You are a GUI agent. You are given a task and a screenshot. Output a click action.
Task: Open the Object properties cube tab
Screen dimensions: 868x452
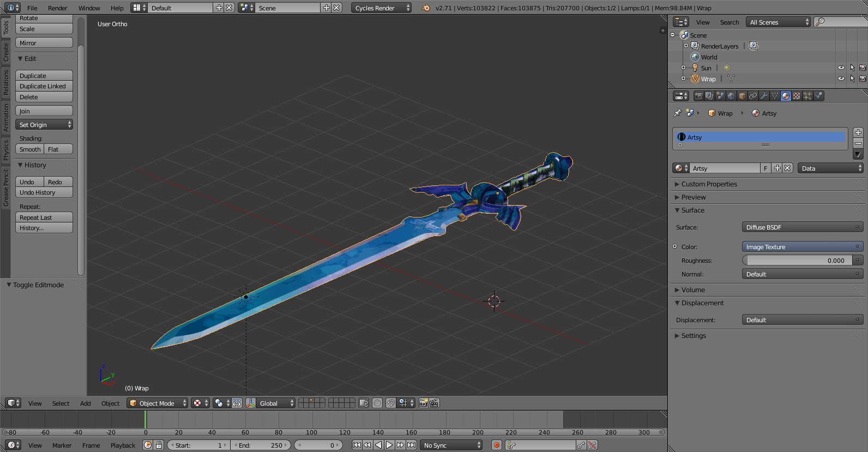(742, 96)
